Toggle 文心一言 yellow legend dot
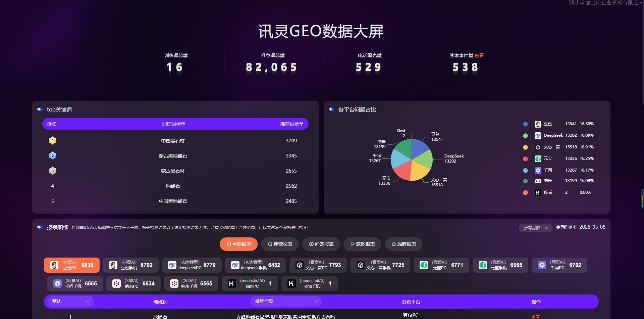Screen dimensions: 644x319 pos(526,147)
